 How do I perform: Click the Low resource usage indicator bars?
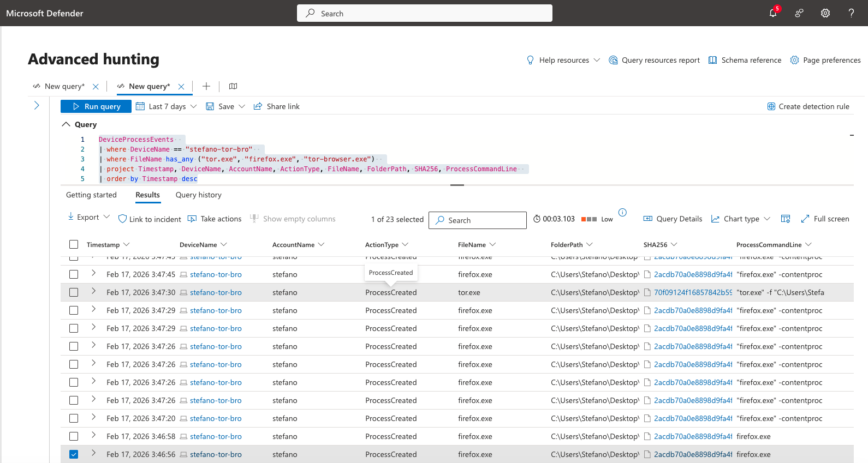589,219
